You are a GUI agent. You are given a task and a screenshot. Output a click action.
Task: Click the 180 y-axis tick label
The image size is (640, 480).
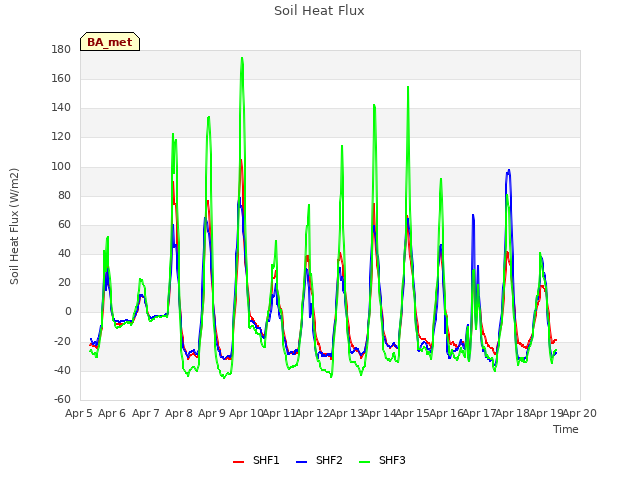coord(61,49)
